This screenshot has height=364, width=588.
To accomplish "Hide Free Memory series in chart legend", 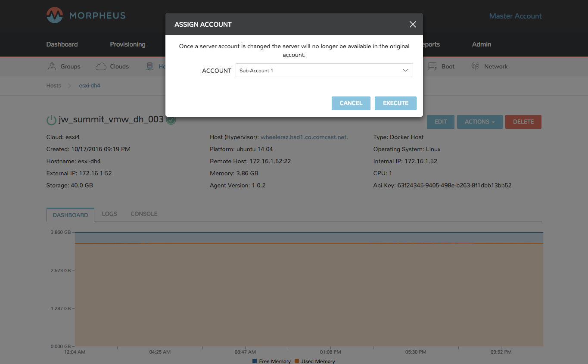I will tap(271, 361).
